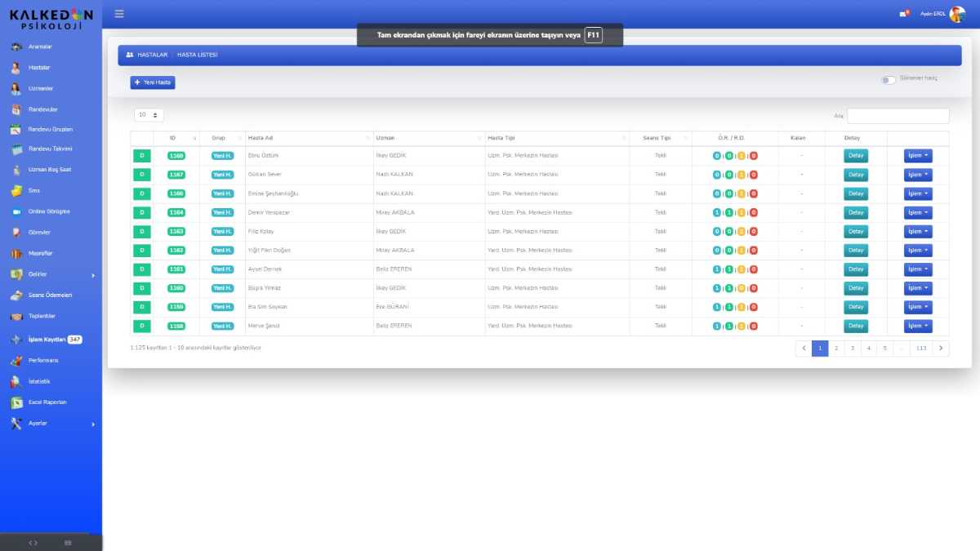Click the green D icon for Merve Şanlı

[x=142, y=326]
